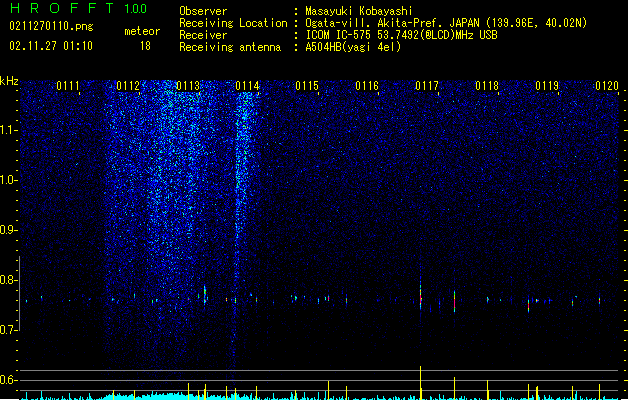Click the 0.7 frequency axis label
629x400 pixels.
(x=8, y=330)
